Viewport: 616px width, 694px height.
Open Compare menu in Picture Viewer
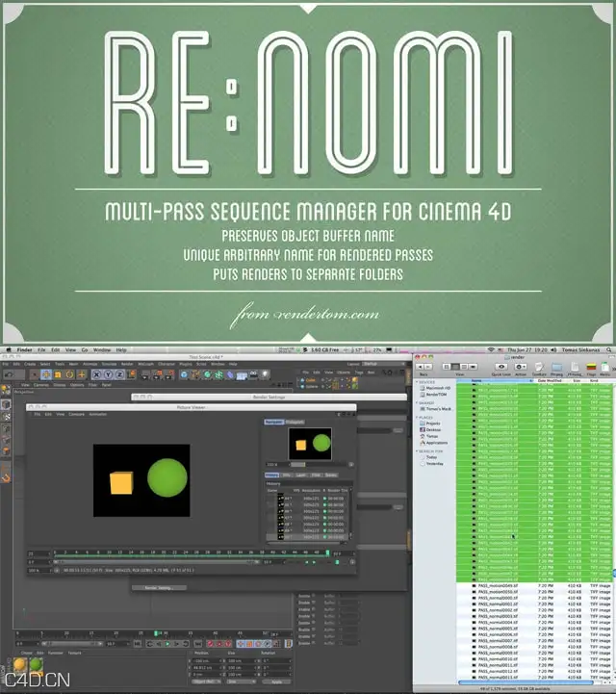(77, 414)
